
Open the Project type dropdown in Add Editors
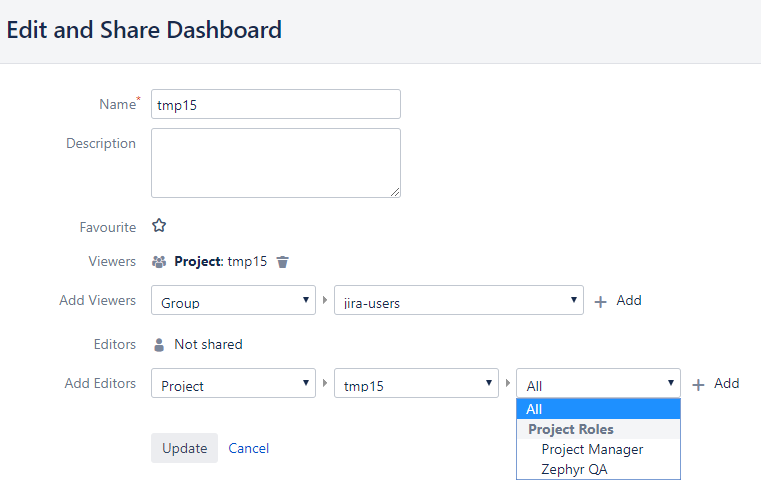(x=233, y=383)
